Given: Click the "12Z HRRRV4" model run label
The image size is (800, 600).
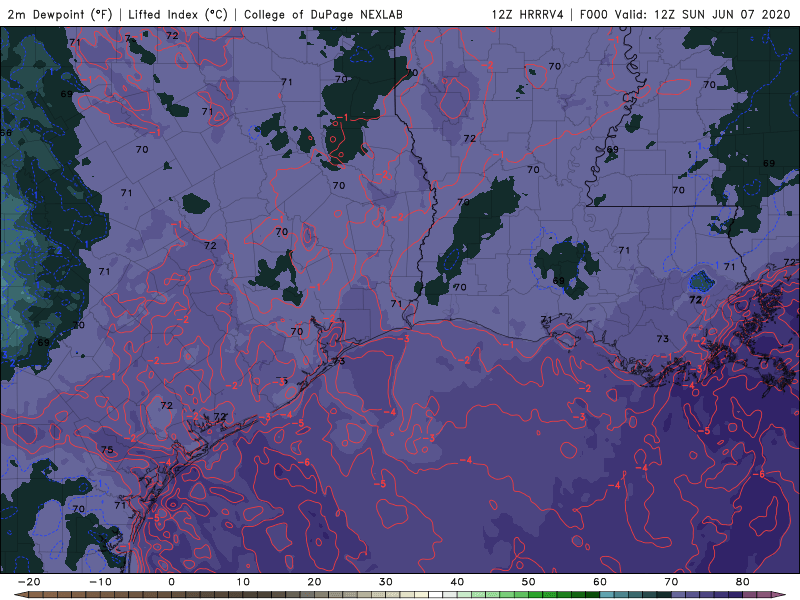Looking at the screenshot, I should (x=528, y=14).
